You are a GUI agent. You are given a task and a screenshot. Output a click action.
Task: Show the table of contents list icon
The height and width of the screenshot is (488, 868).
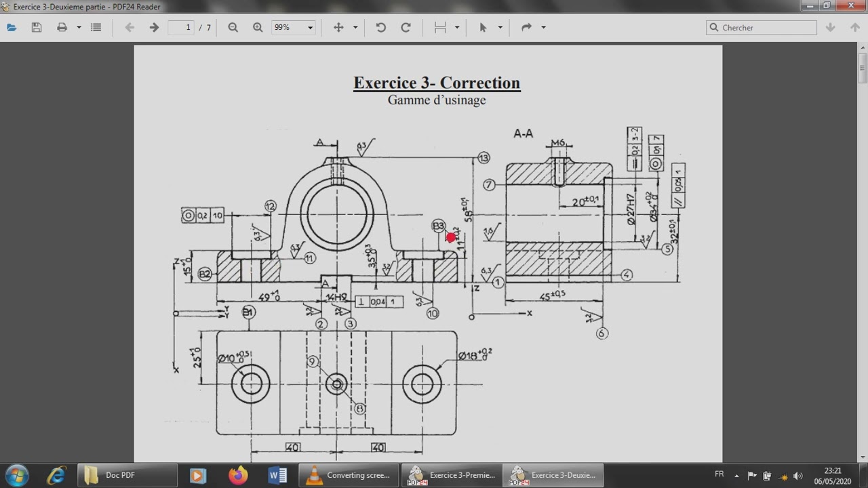(96, 27)
